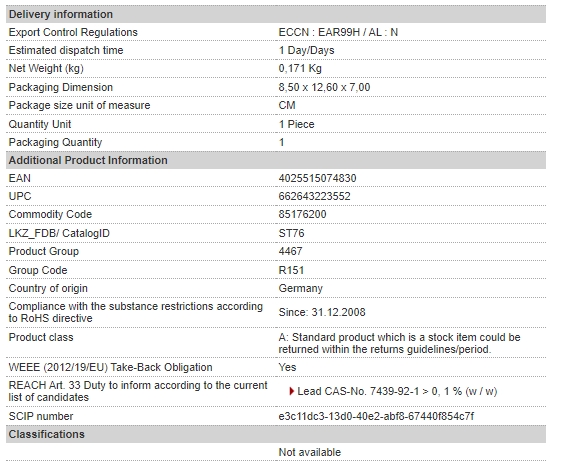Click the REACH Art. 33 label
Image resolution: width=574 pixels, height=463 pixels.
tap(138, 391)
